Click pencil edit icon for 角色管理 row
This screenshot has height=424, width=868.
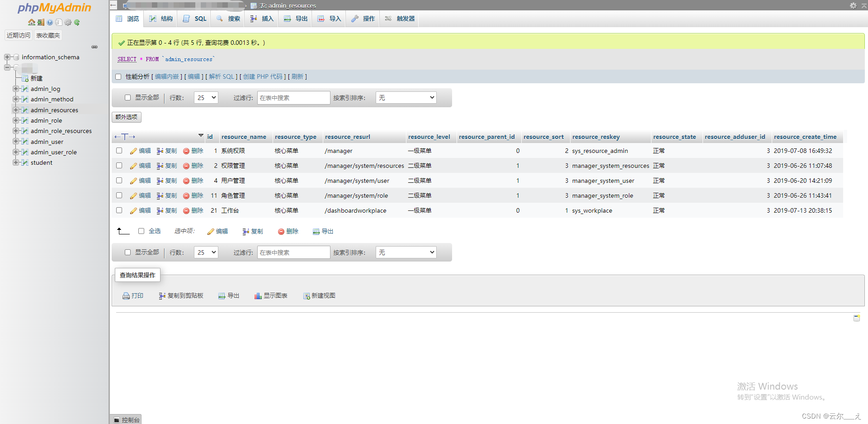pyautogui.click(x=133, y=196)
